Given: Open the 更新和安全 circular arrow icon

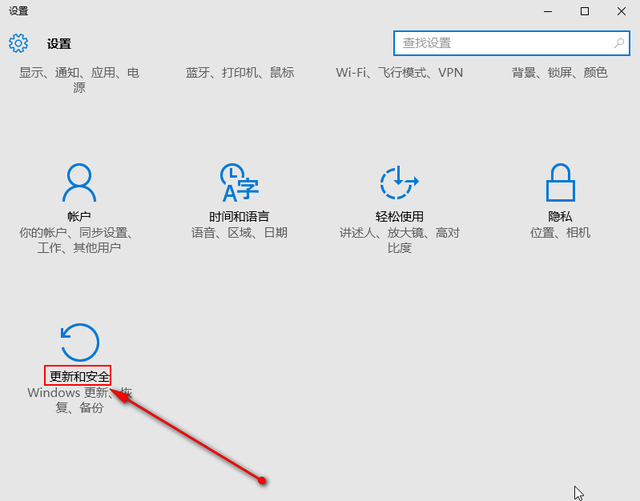Looking at the screenshot, I should (80, 342).
